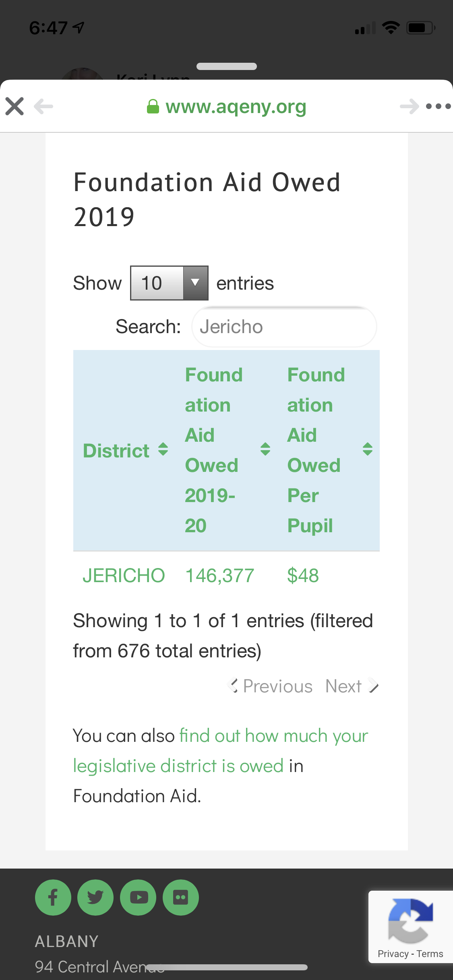
Task: Open the Show entries count dropdown
Action: 169,283
